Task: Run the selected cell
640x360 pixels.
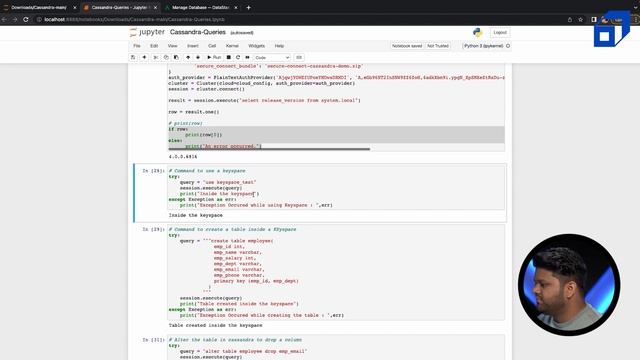Action: [x=214, y=58]
